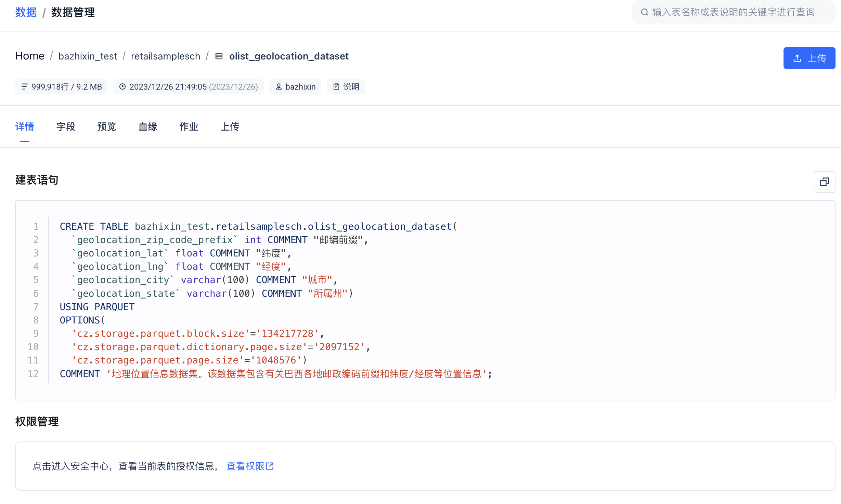Open retailsamplesch schema breadcrumb
The image size is (841, 504).
(166, 56)
